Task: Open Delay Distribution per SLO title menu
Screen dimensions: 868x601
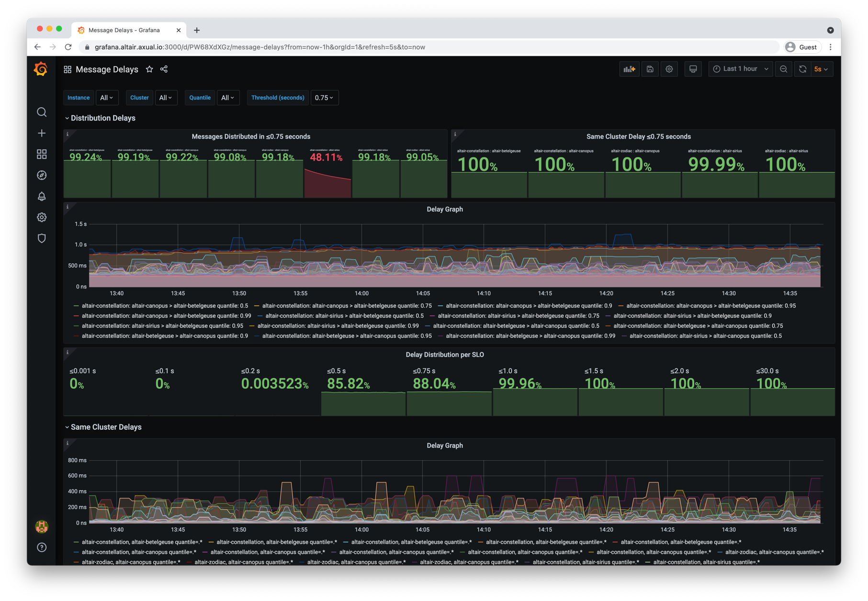Action: pyautogui.click(x=445, y=355)
